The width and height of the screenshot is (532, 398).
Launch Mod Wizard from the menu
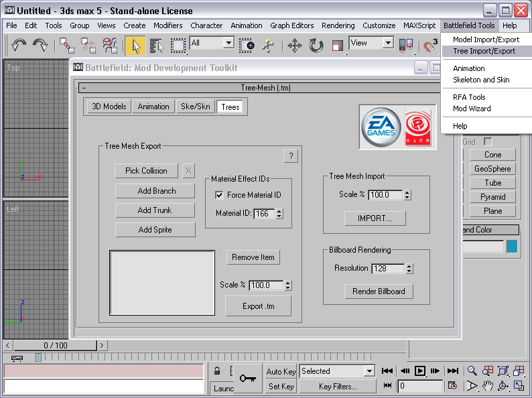tap(472, 109)
